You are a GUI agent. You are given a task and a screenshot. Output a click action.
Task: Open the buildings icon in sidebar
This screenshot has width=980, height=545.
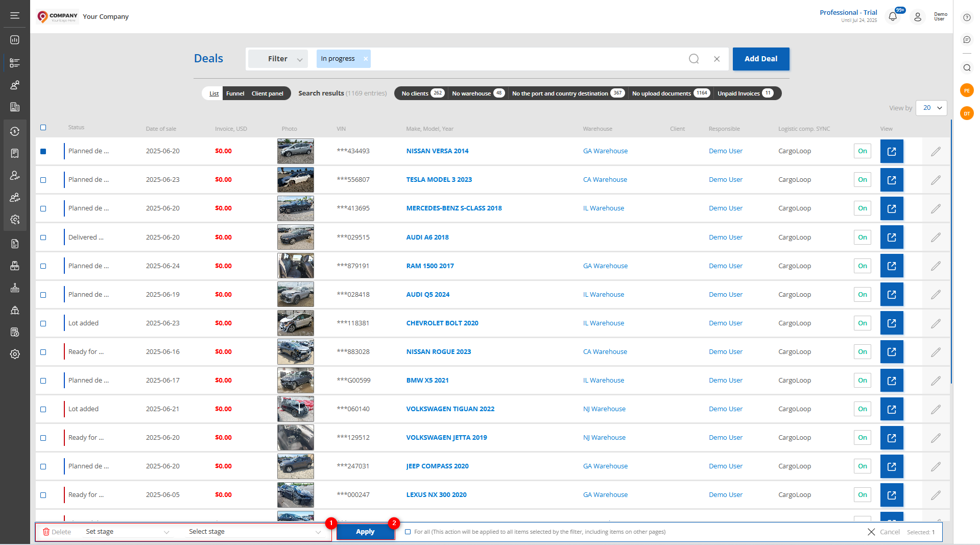point(15,107)
